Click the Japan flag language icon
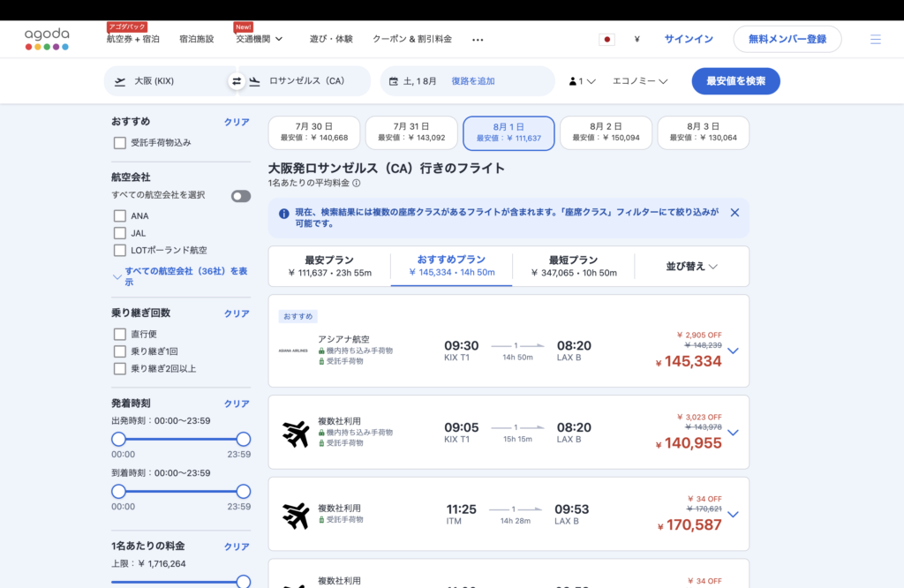Screen dimensions: 904x588 click(606, 40)
